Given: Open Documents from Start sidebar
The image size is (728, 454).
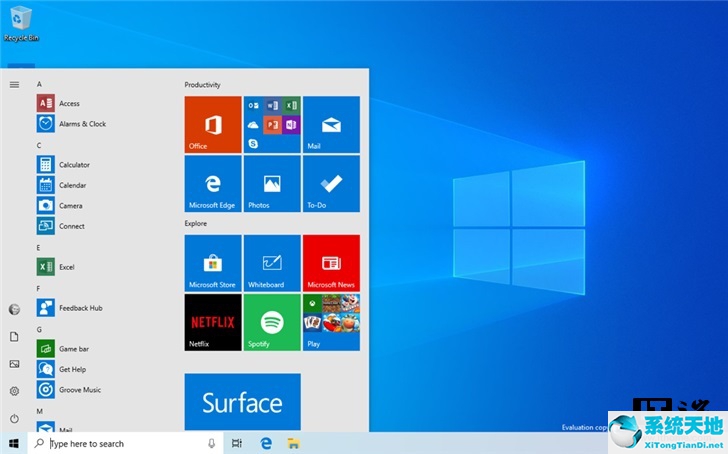Looking at the screenshot, I should pyautogui.click(x=14, y=337).
